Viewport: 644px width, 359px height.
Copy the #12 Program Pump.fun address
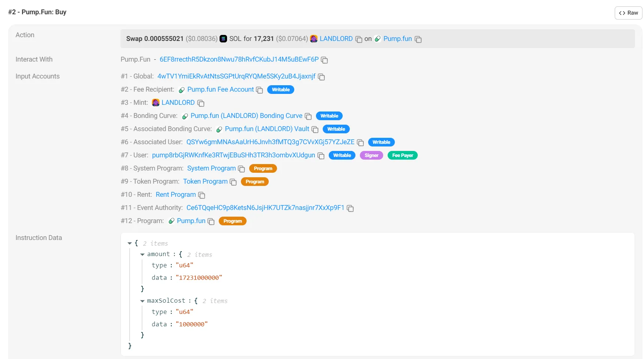coord(211,222)
